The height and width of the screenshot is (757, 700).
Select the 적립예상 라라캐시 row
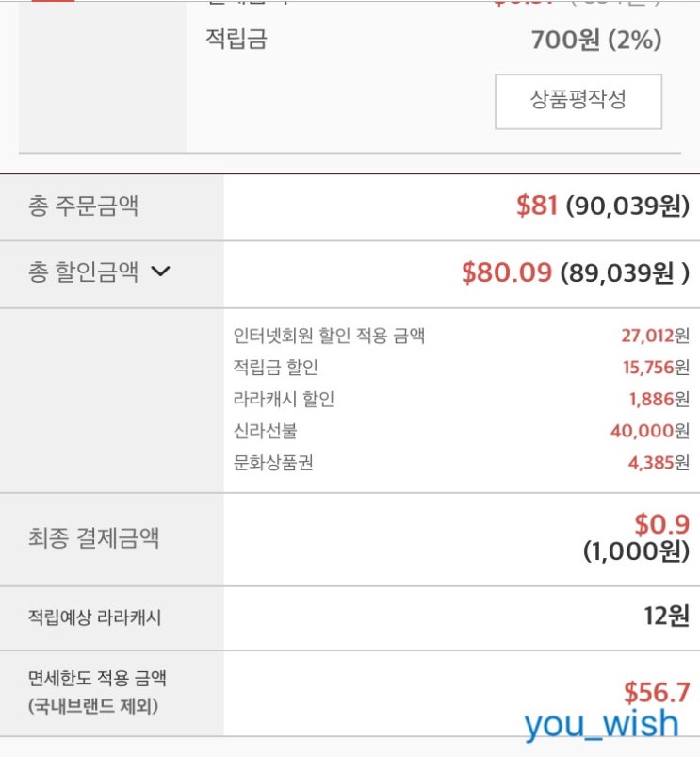[x=350, y=618]
